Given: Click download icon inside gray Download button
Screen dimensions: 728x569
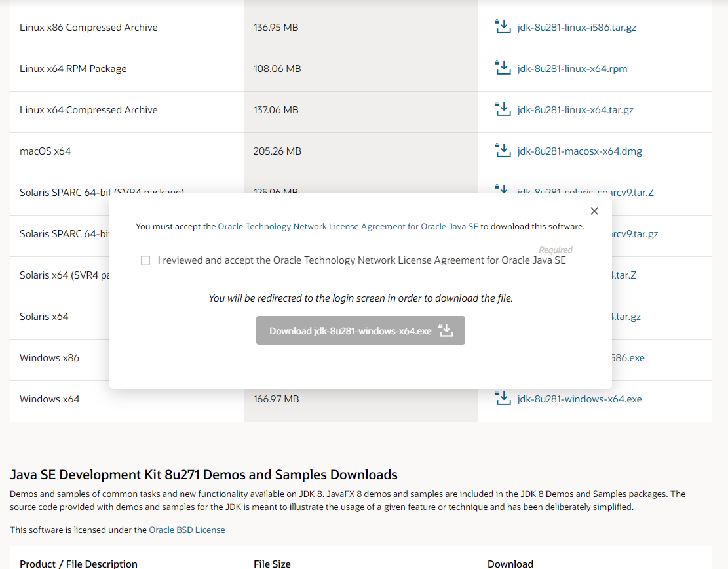Looking at the screenshot, I should pos(446,330).
